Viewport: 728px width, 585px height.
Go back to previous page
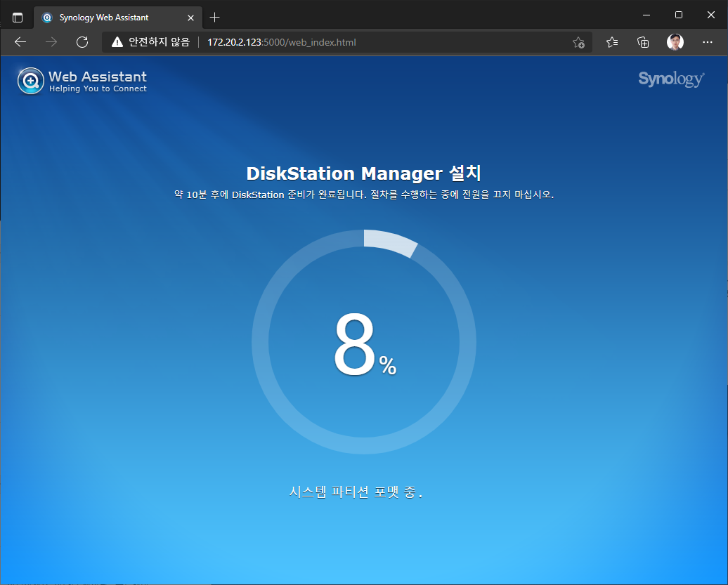20,42
